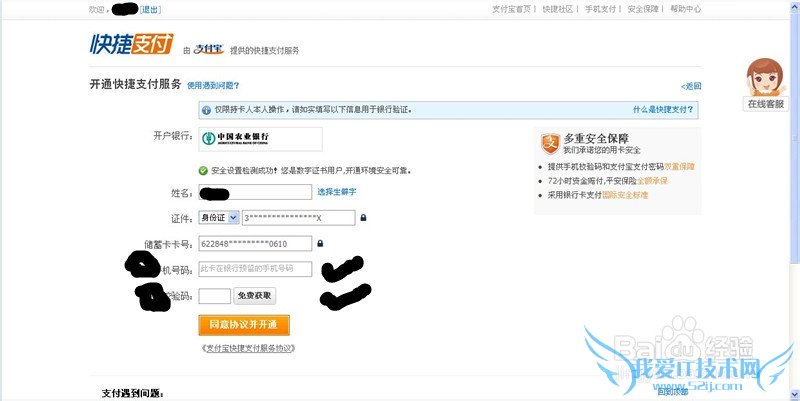
Task: Click the 快捷支付 logo
Action: 132,44
